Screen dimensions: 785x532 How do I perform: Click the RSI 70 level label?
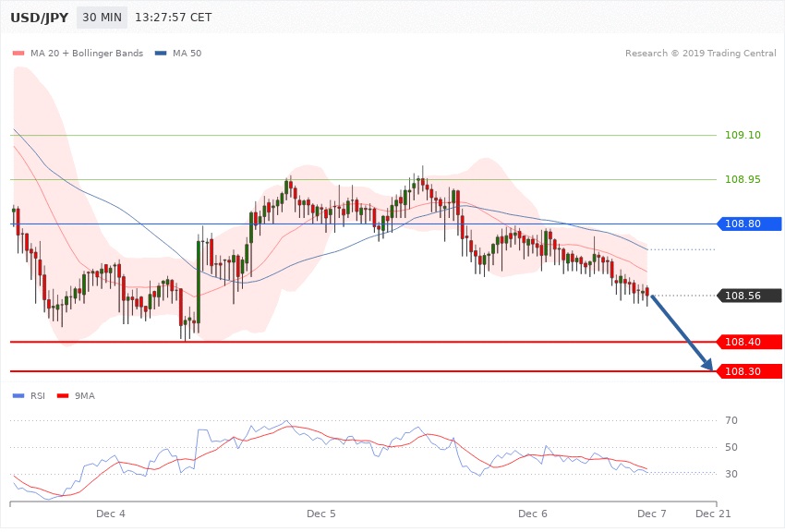(x=731, y=421)
